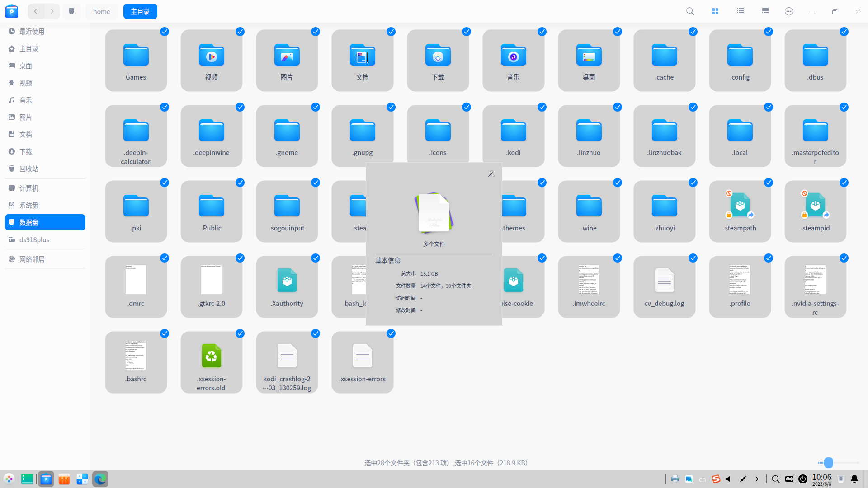
Task: Click the icon size zoom slider
Action: click(x=828, y=462)
